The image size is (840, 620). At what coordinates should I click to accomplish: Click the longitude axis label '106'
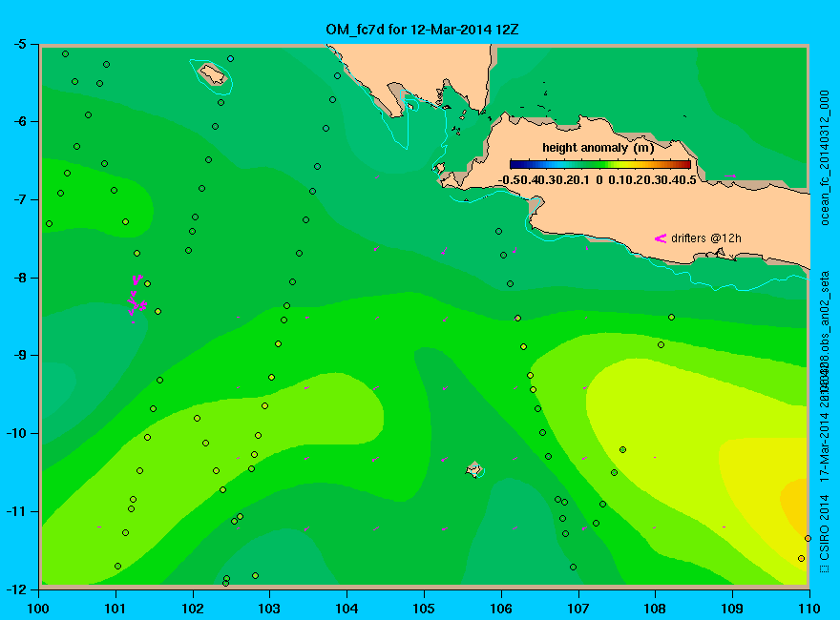click(x=501, y=609)
